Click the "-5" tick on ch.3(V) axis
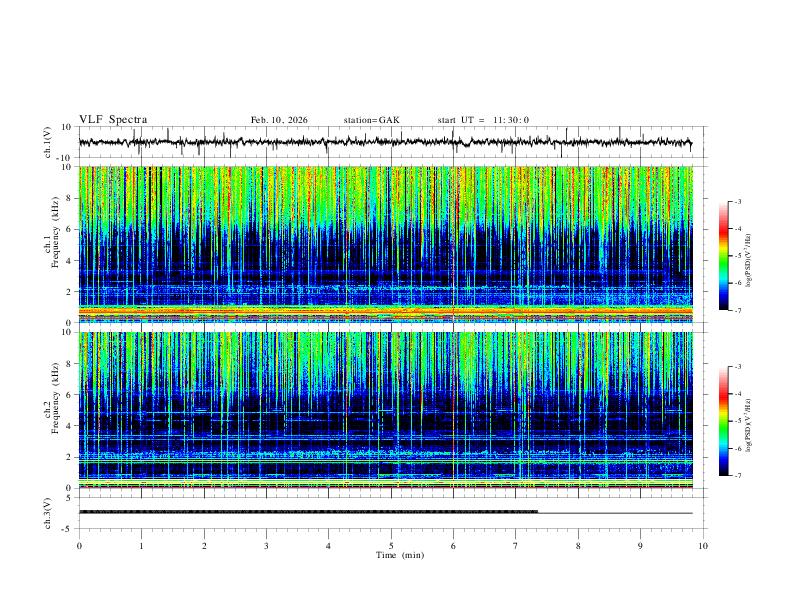This screenshot has height=612, width=792. pos(68,529)
